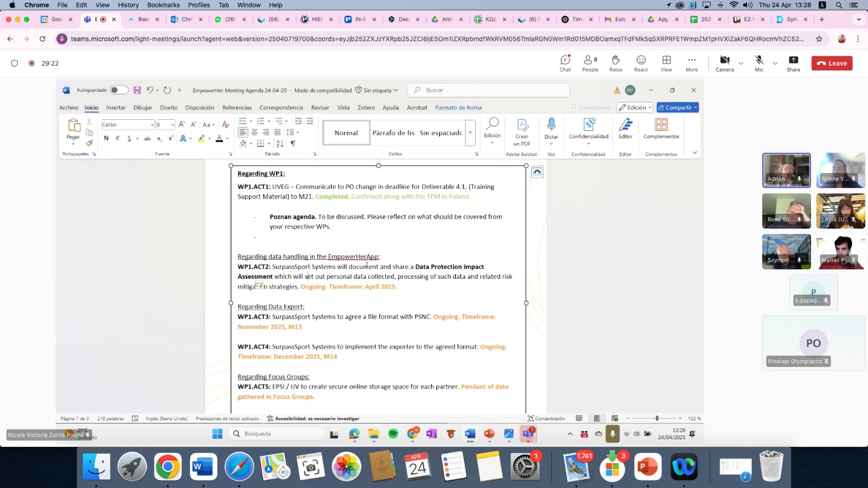Open the Formato de forma tab
The image size is (868, 488).
point(458,107)
